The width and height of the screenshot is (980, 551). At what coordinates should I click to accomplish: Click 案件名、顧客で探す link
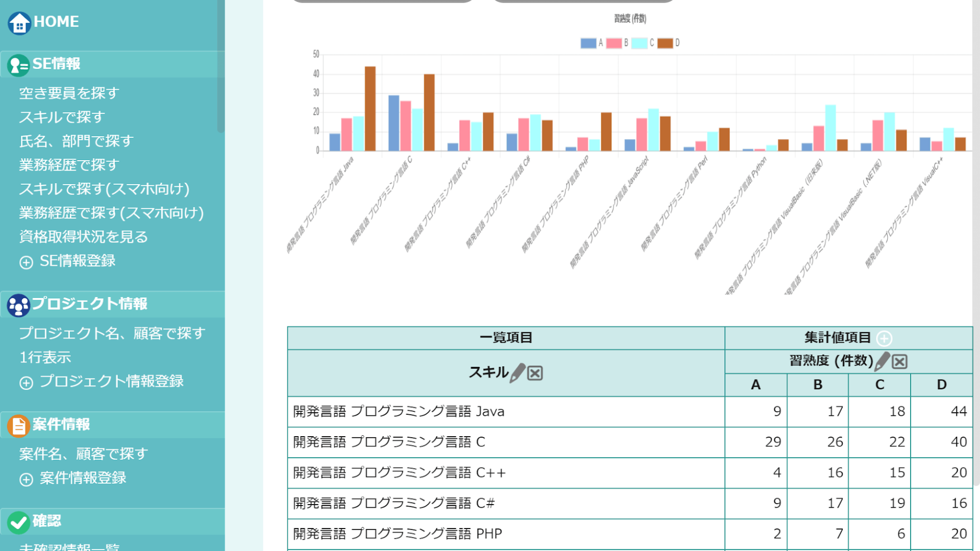pos(83,454)
